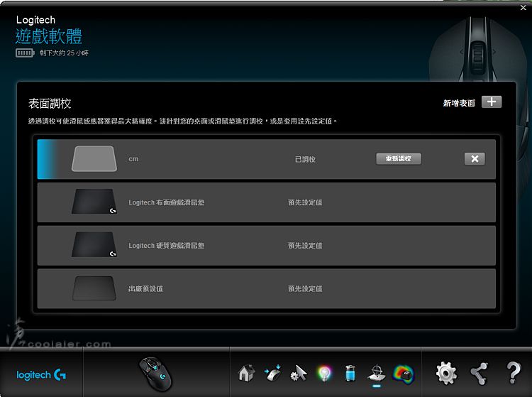Image resolution: width=532 pixels, height=397 pixels.
Task: Click the 新增表面 label
Action: (459, 103)
